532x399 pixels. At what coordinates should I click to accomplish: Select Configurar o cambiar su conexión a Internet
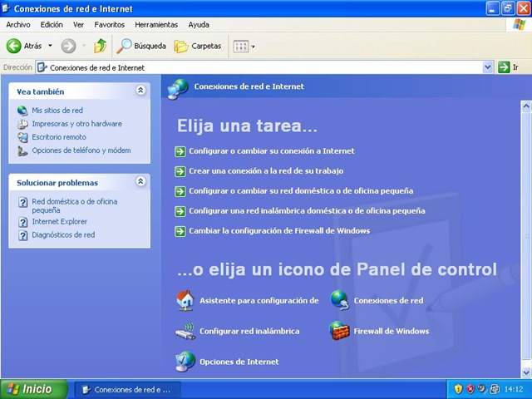(x=272, y=151)
